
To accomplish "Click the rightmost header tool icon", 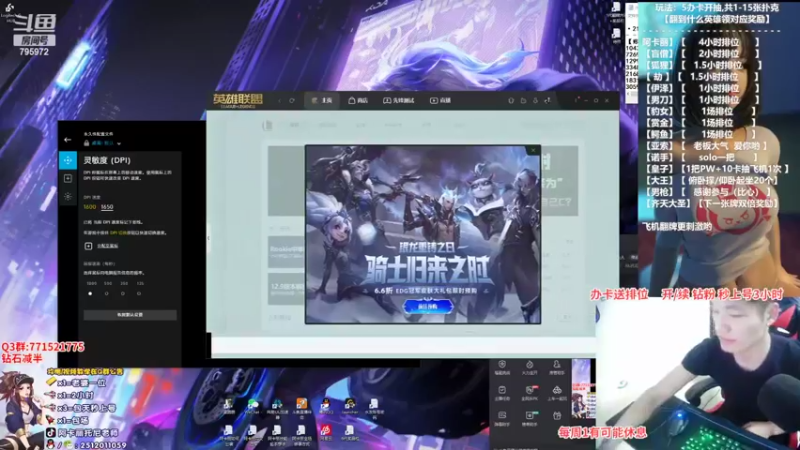I will pos(547,101).
